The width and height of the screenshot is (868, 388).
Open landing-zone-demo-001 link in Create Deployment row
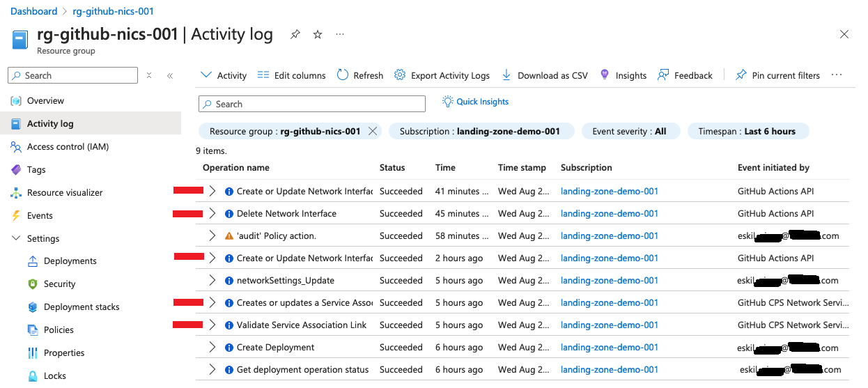(x=610, y=348)
